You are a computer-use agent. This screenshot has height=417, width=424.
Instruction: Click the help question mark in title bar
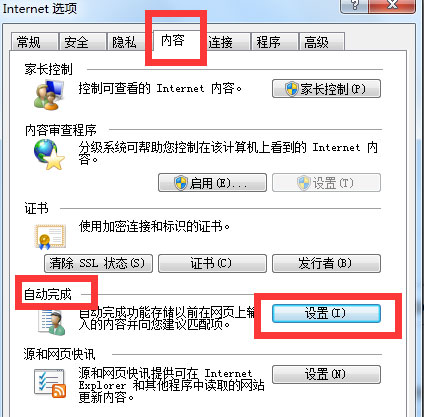point(354,5)
